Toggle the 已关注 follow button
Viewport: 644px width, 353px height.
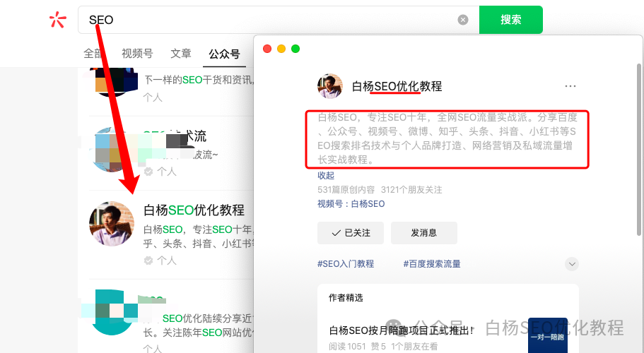coord(350,232)
